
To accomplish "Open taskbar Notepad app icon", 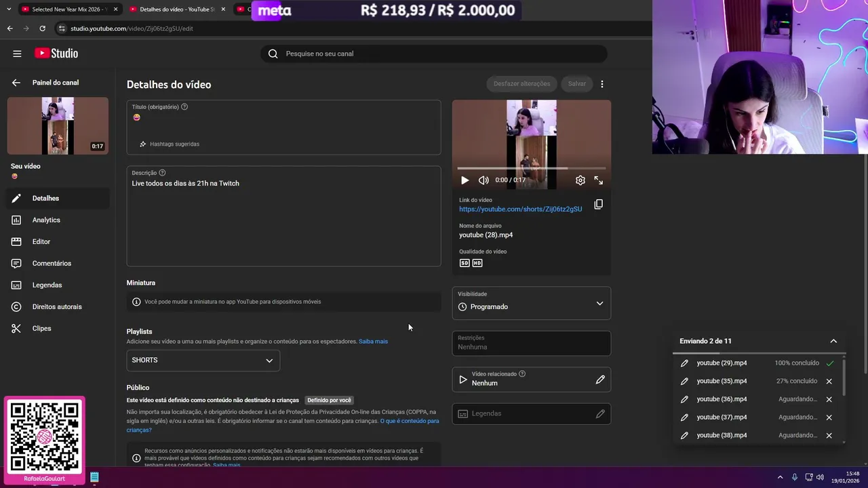I will 94,477.
